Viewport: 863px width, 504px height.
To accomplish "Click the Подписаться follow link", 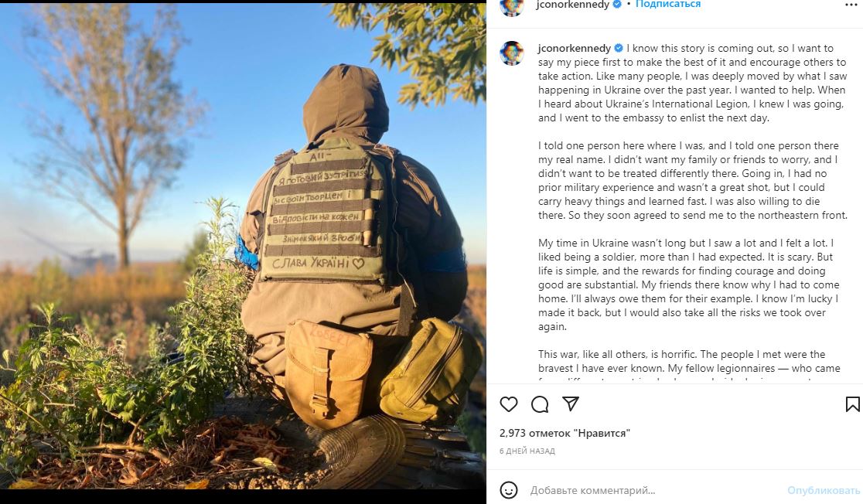I will 668,5.
